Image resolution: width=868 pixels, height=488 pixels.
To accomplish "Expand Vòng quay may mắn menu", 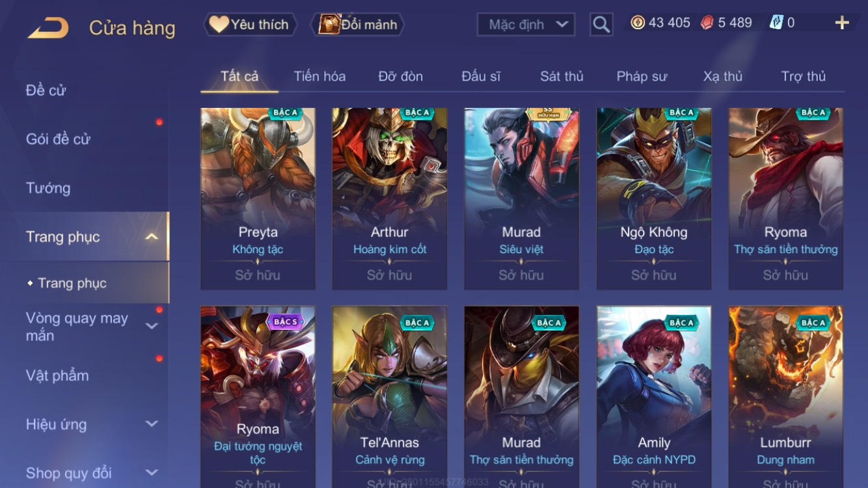I will point(152,326).
